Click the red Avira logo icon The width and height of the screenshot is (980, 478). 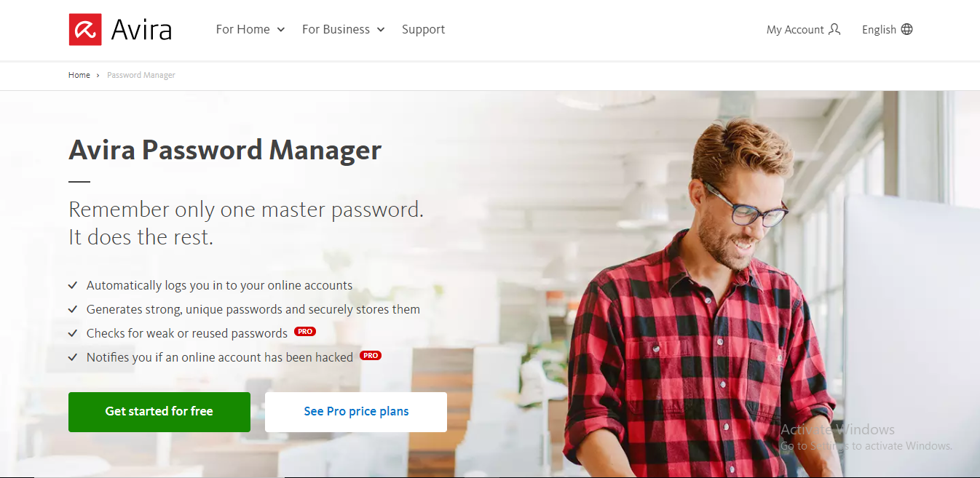(x=85, y=30)
